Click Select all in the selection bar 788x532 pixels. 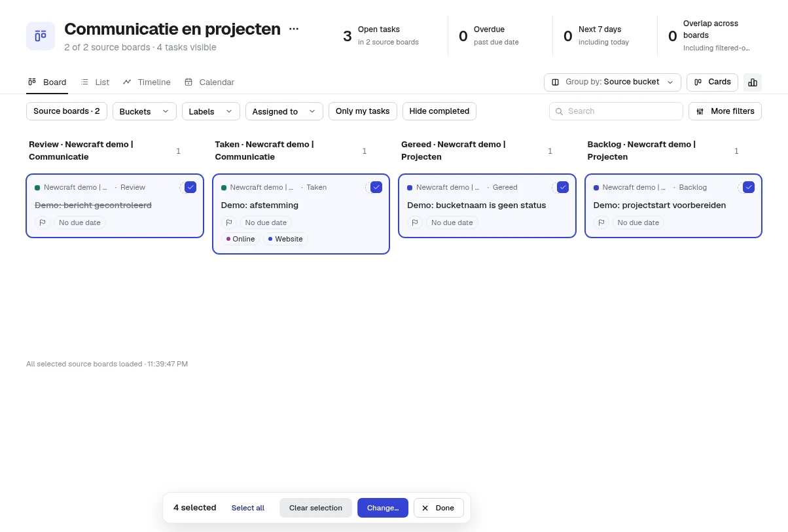pyautogui.click(x=248, y=508)
